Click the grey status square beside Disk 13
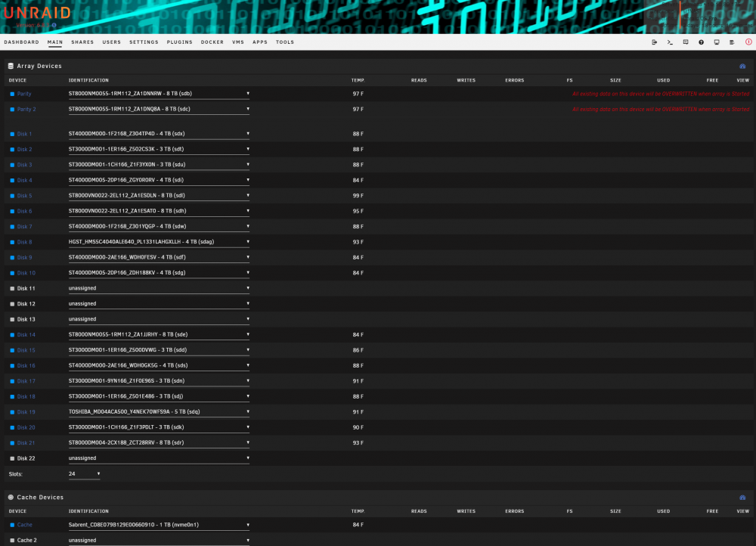This screenshot has width=756, height=546. tap(12, 319)
